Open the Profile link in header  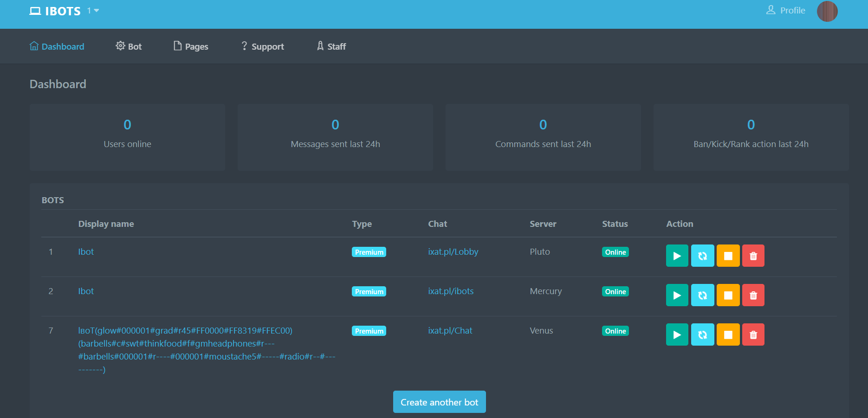point(786,11)
